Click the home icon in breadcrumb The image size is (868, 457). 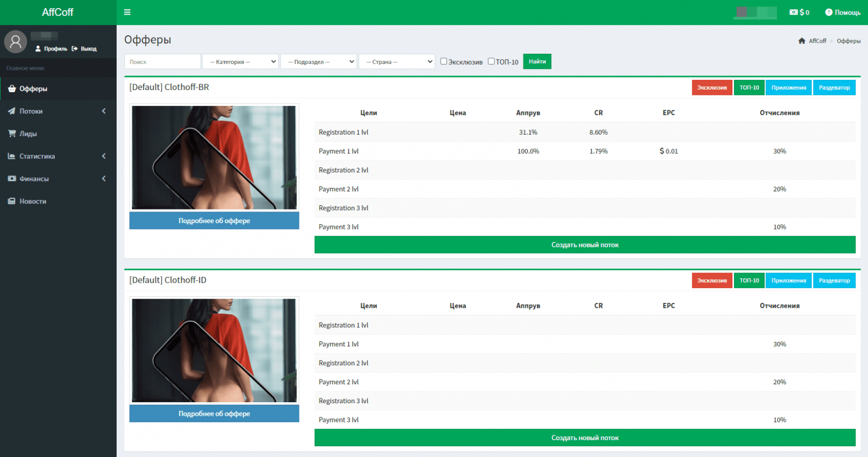coord(801,41)
